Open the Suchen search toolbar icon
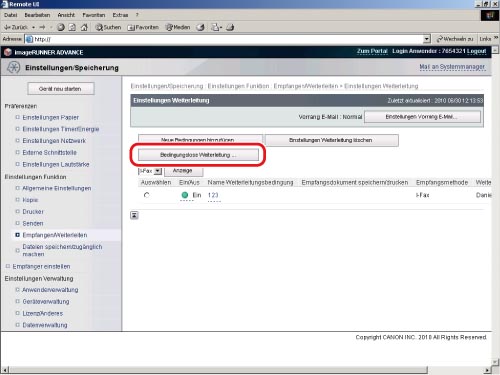 coord(108,27)
